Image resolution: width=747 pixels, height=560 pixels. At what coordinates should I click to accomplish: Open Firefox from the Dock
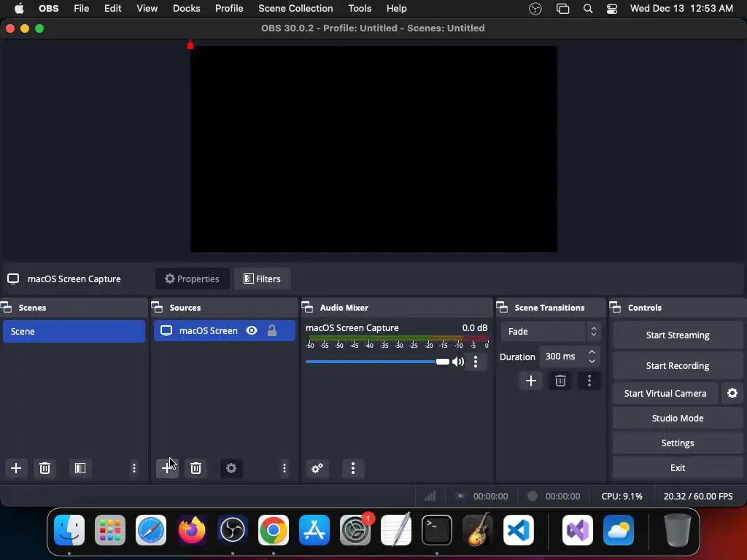[192, 530]
